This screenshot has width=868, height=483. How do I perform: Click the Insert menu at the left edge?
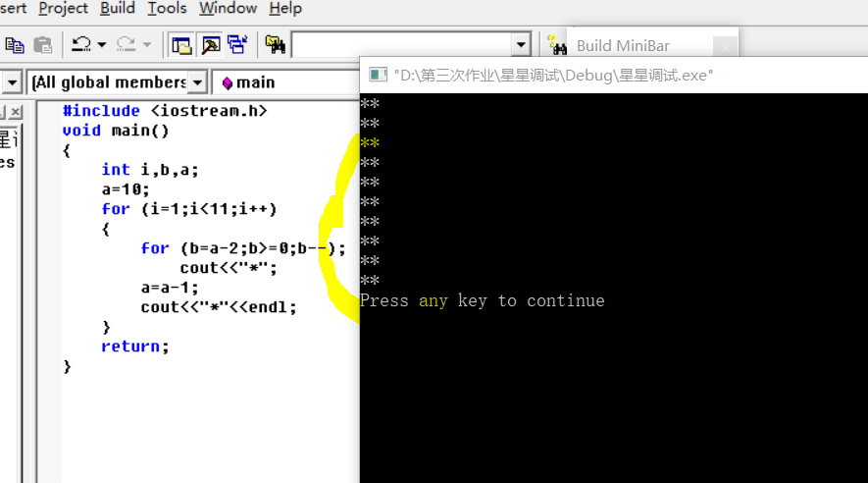click(x=13, y=8)
